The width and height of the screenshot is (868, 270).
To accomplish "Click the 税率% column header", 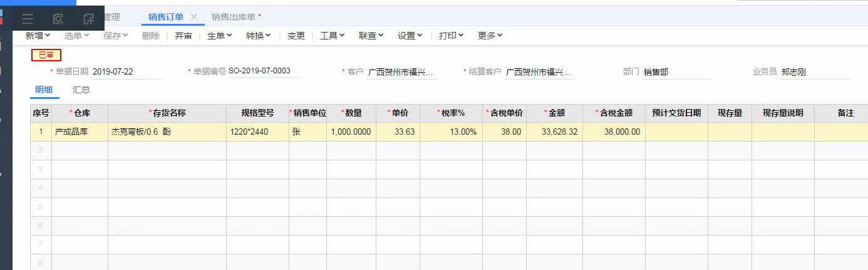I will coord(451,113).
